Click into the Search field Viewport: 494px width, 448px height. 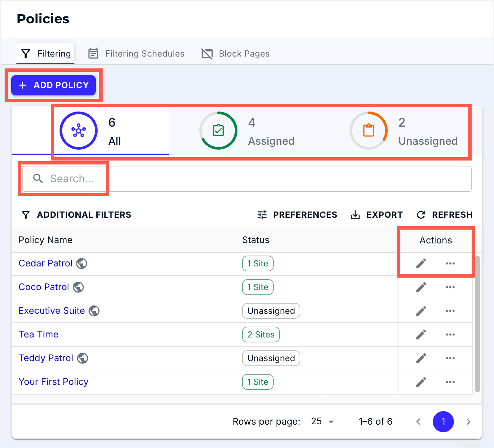click(x=247, y=179)
